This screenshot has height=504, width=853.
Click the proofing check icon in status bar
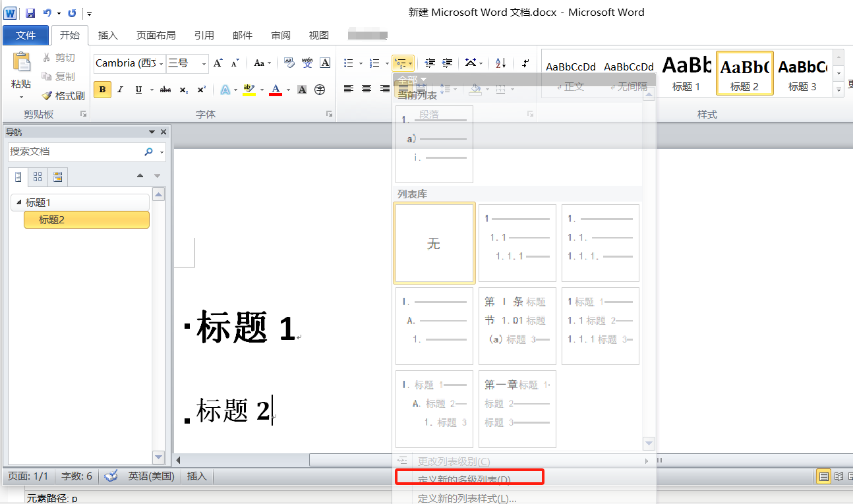click(x=111, y=476)
